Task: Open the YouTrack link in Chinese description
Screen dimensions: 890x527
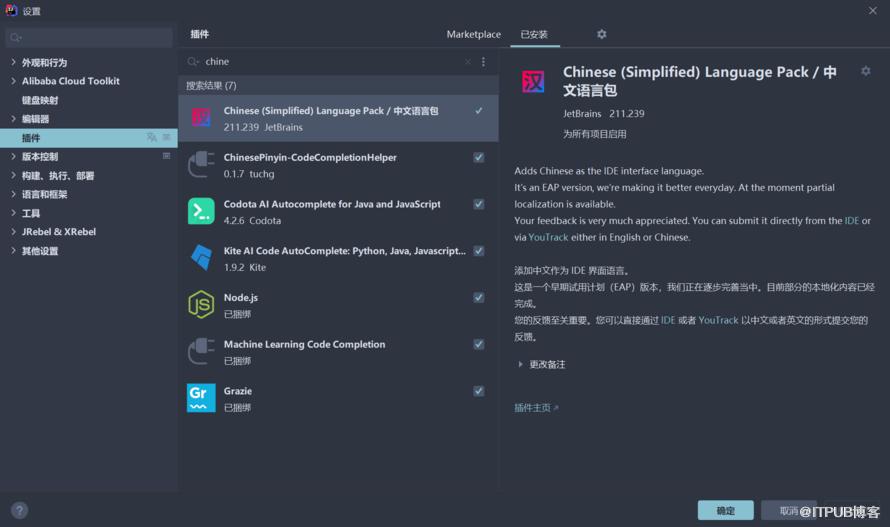Action: tap(718, 320)
